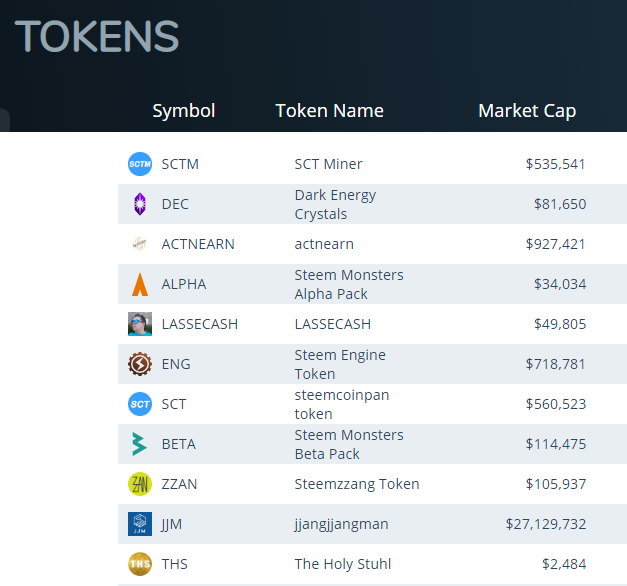The image size is (627, 586).
Task: Click the SCTM token logo icon
Action: coord(140,164)
